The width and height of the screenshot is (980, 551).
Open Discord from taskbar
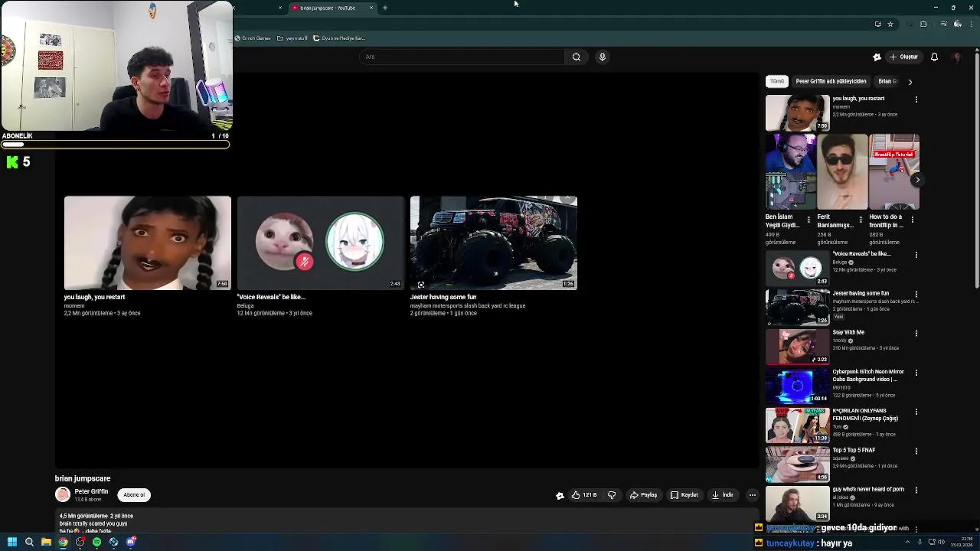(x=131, y=542)
